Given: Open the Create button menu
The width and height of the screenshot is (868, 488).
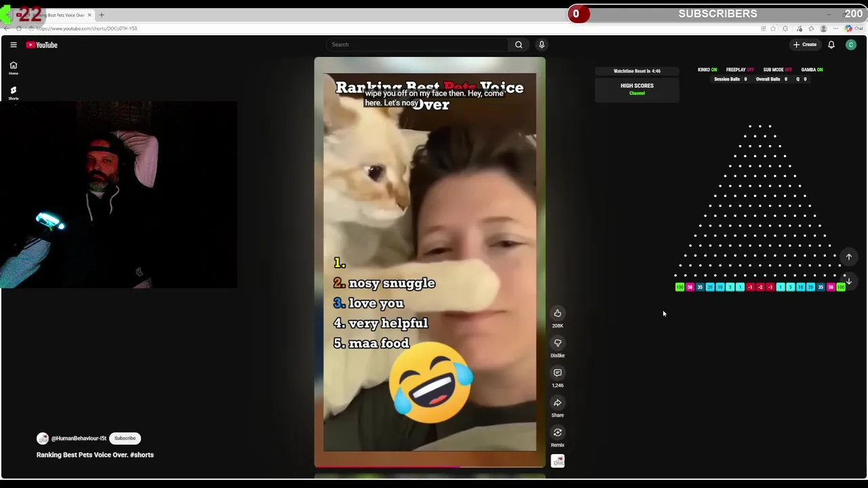Looking at the screenshot, I should click(805, 45).
